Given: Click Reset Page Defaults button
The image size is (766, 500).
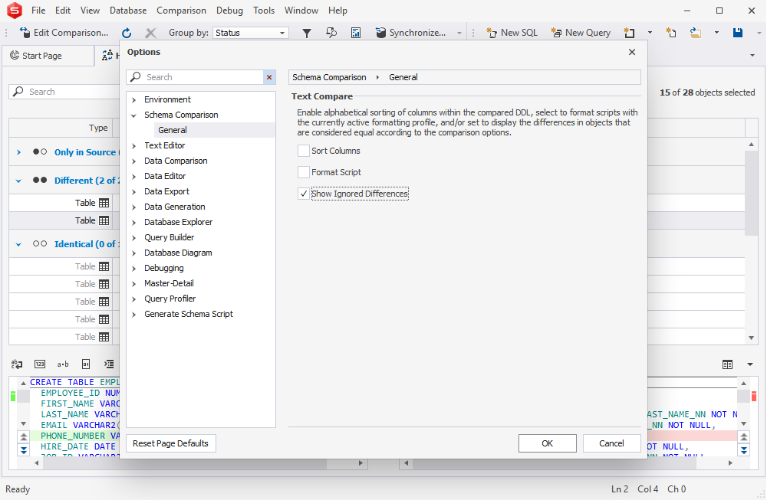Looking at the screenshot, I should tap(170, 443).
